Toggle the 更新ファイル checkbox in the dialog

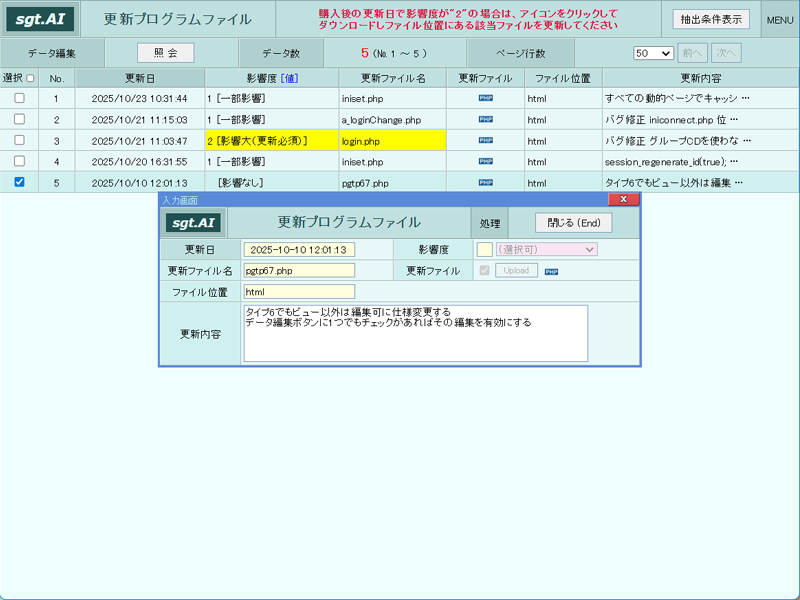click(485, 270)
